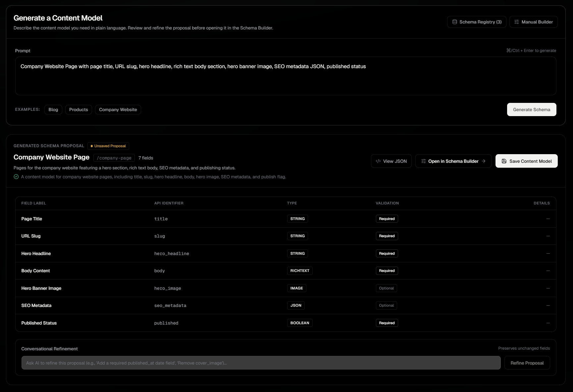
Task: Click the floppy disk Save Content Model icon
Action: pos(504,161)
